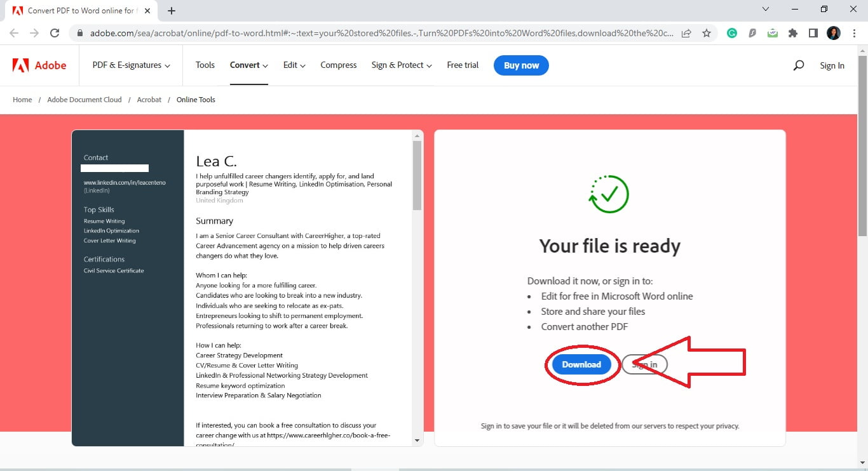
Task: Click 'Store and share your files' bullet
Action: 593,311
